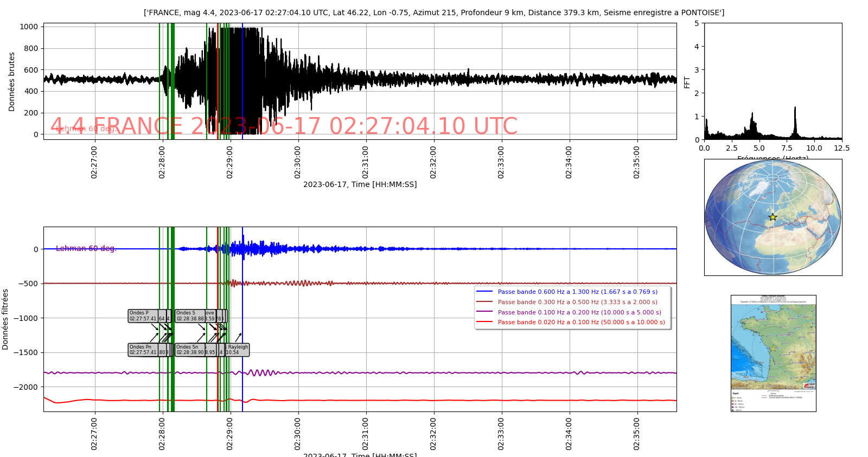Select the 'Ondes Sn' annotation box
The height and width of the screenshot is (457, 868).
(x=190, y=350)
